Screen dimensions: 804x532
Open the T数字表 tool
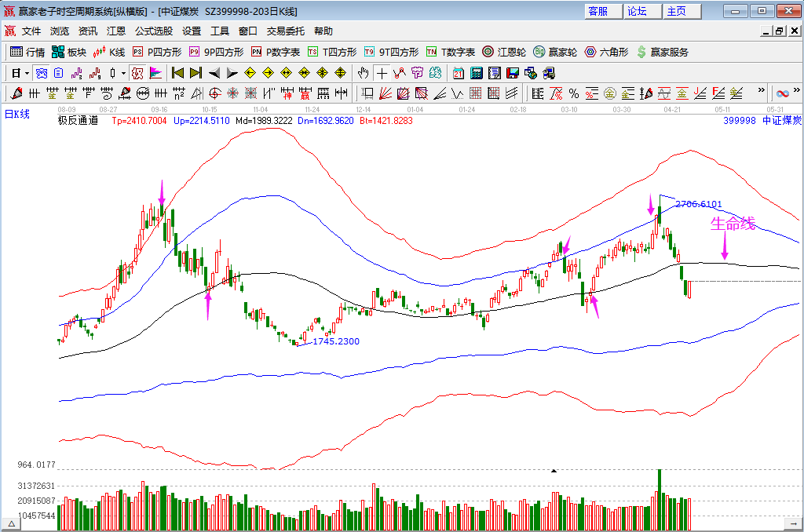[451, 52]
